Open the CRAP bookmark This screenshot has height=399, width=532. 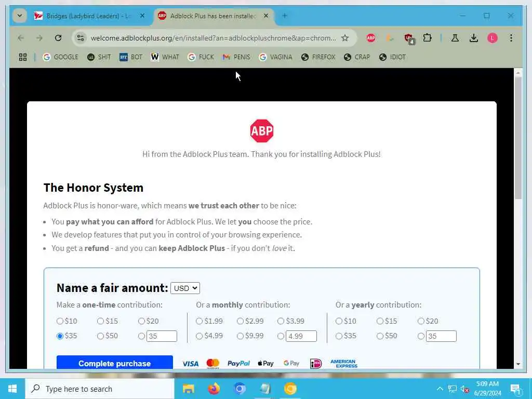click(x=357, y=57)
